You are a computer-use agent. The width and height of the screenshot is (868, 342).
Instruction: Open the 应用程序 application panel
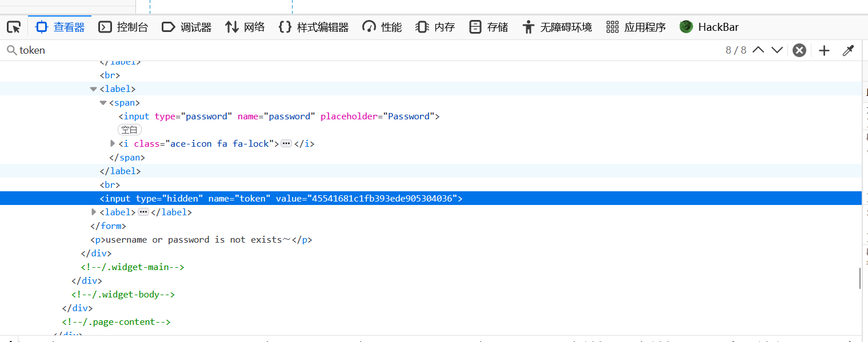point(636,27)
